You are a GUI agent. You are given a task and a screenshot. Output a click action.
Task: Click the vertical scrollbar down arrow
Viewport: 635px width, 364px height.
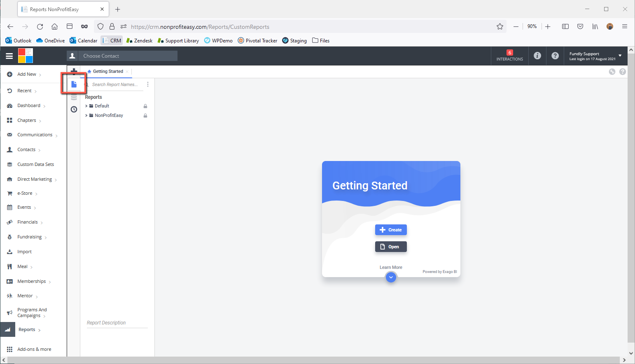[631, 353]
